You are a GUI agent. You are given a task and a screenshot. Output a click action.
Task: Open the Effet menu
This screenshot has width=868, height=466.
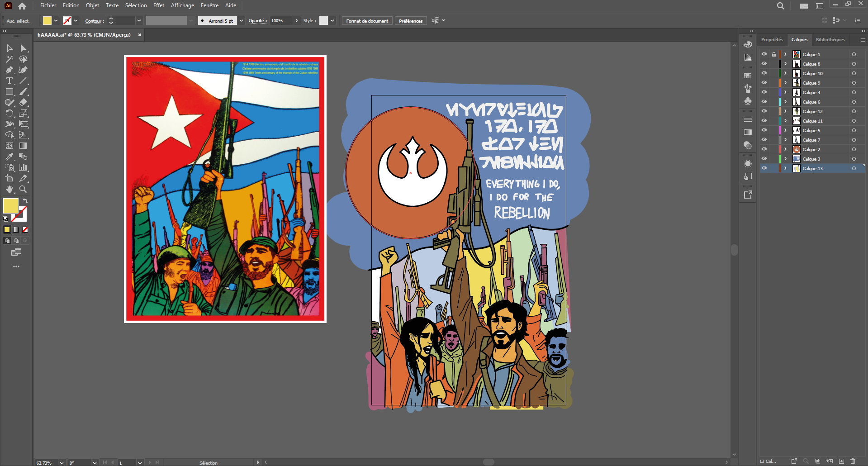click(159, 5)
